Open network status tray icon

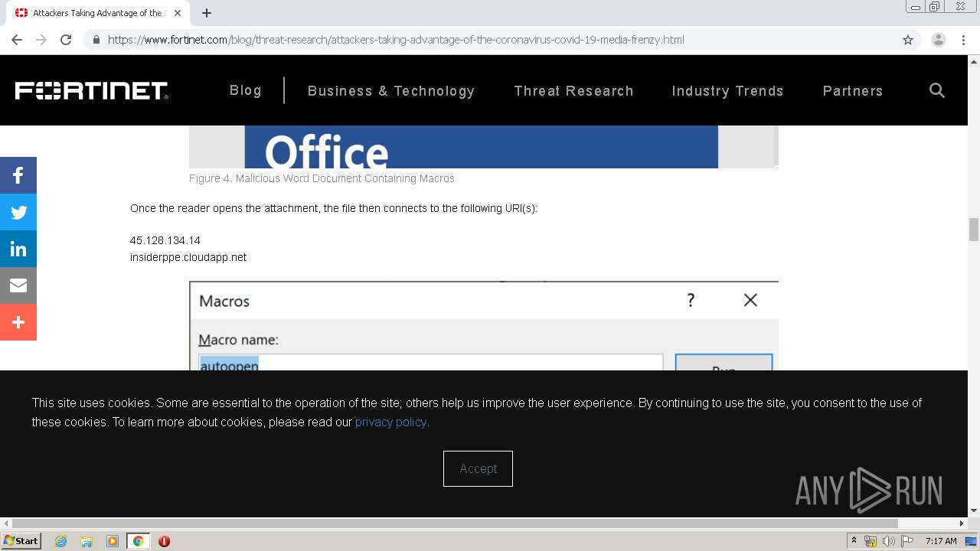pyautogui.click(x=871, y=541)
